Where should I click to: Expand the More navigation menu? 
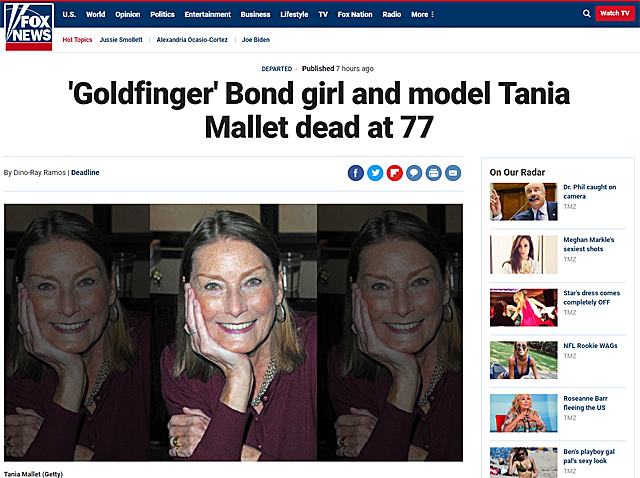[x=422, y=14]
